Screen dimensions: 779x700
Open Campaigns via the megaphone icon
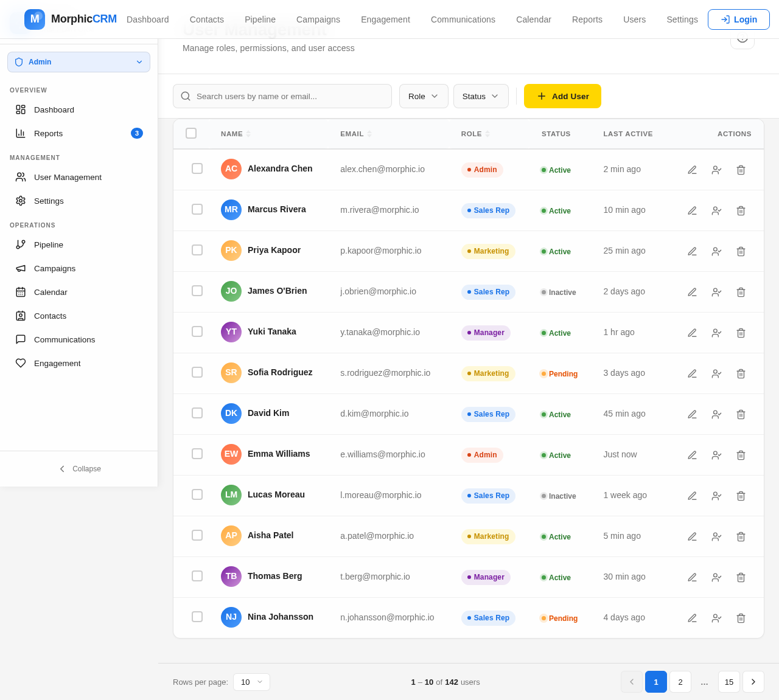[x=21, y=268]
